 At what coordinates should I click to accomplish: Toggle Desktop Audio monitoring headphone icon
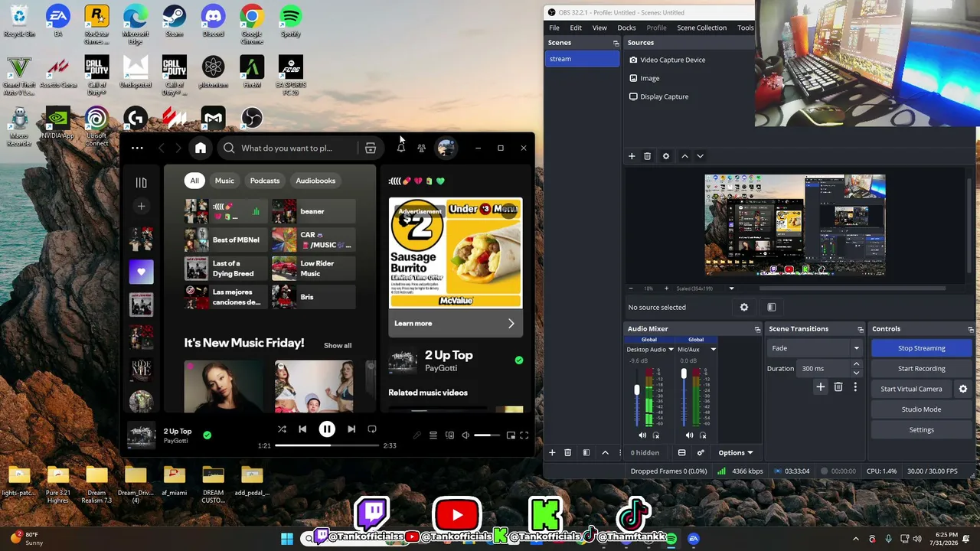(x=656, y=435)
